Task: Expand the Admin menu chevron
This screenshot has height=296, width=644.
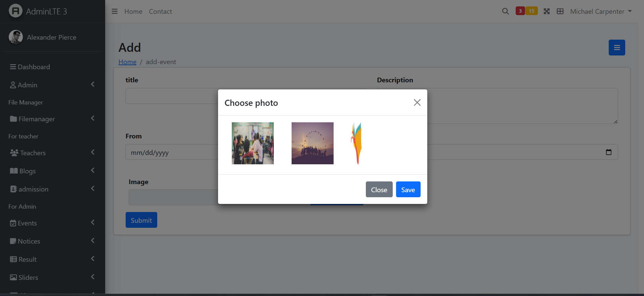Action: [93, 84]
